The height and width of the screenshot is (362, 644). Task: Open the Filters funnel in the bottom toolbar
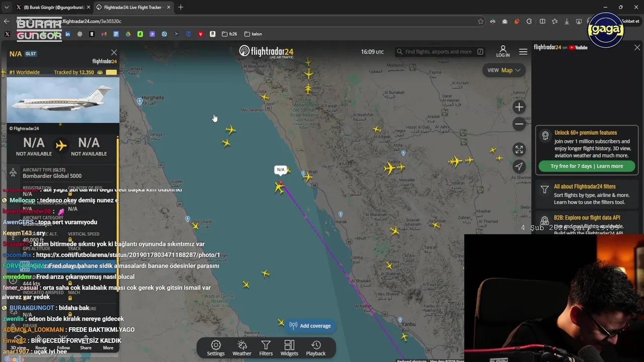[266, 348]
